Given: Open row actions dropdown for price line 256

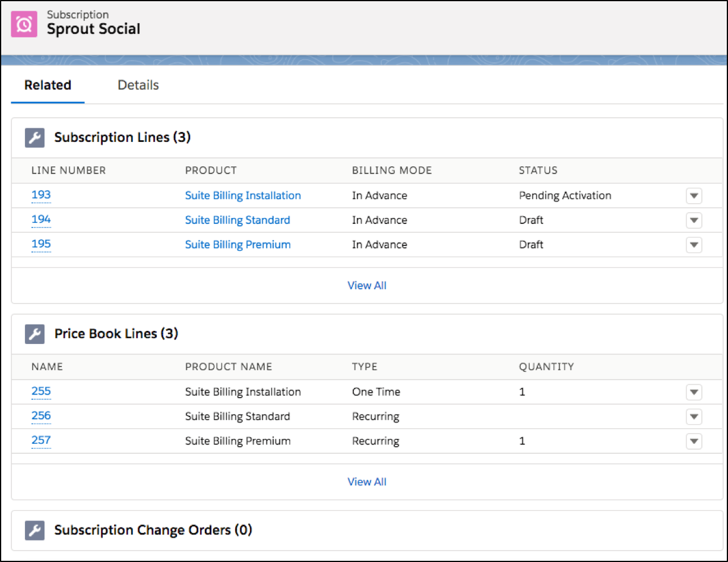Looking at the screenshot, I should tap(694, 416).
